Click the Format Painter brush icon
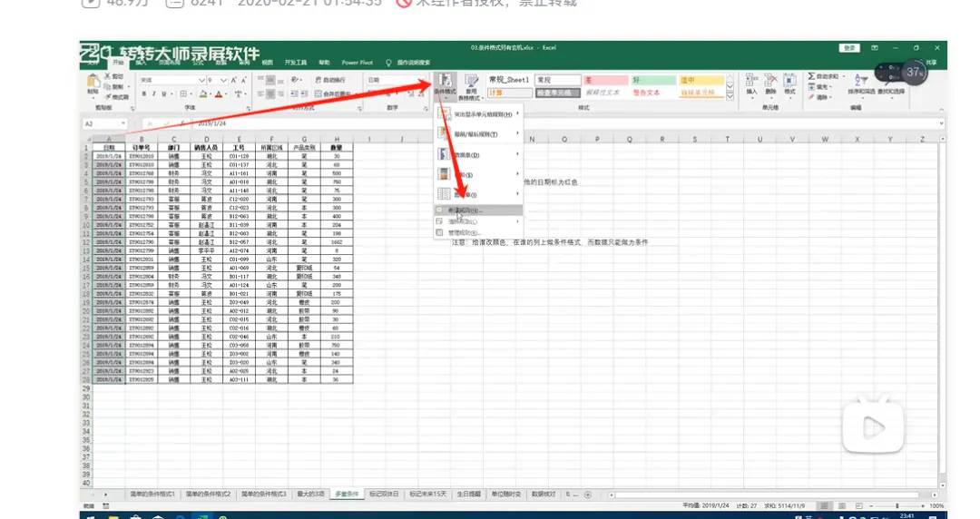This screenshot has width=980, height=519. point(107,97)
